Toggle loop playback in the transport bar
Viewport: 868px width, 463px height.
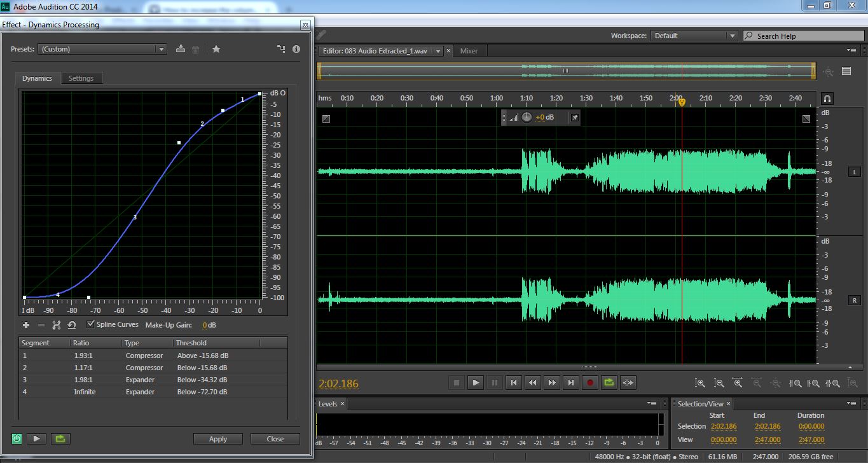point(609,382)
